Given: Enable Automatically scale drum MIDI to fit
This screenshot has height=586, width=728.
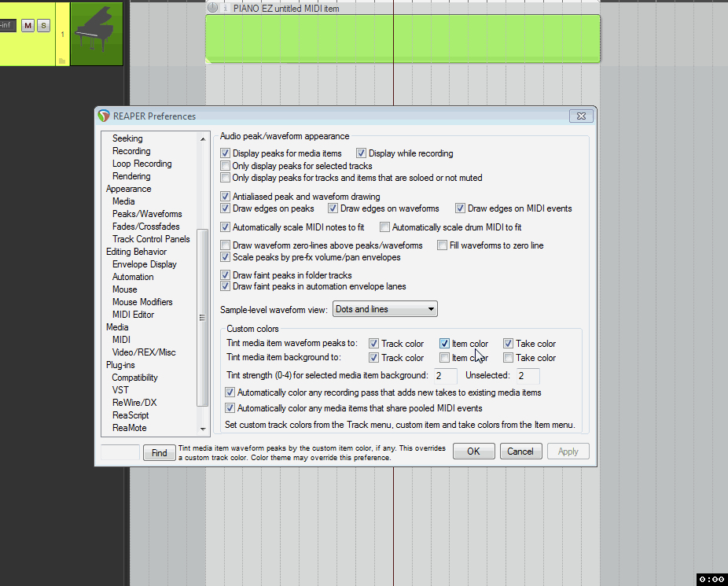Looking at the screenshot, I should tap(384, 227).
